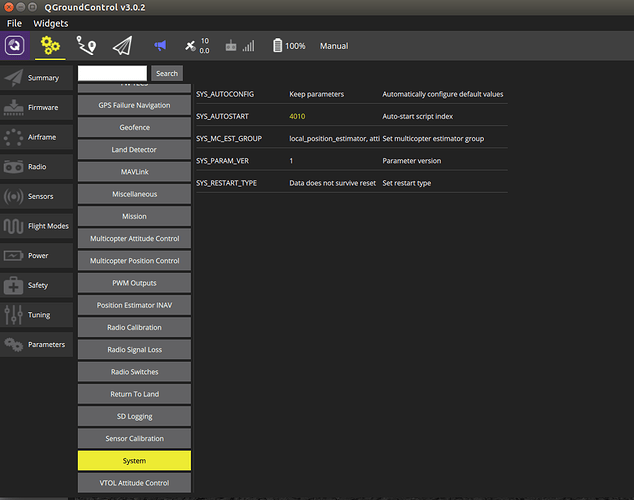Select the Radio Signal Loss group
Viewport: 634px width, 500px height.
coord(134,350)
